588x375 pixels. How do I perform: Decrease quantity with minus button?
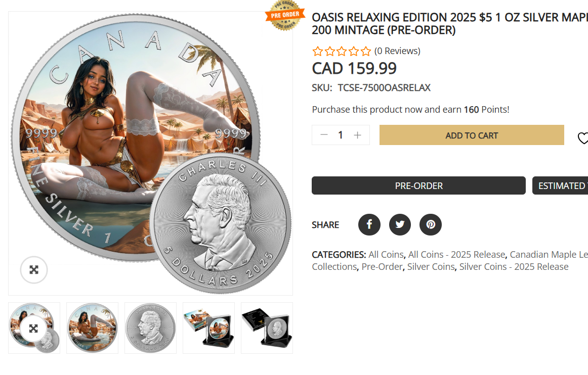tap(324, 135)
